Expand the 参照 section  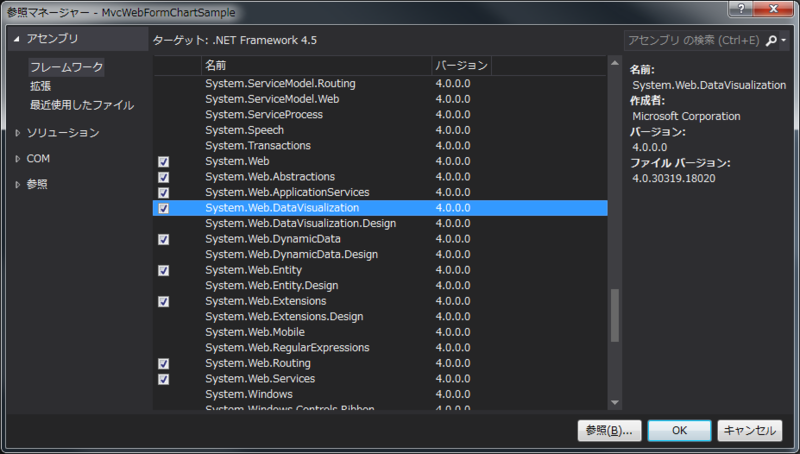point(17,185)
